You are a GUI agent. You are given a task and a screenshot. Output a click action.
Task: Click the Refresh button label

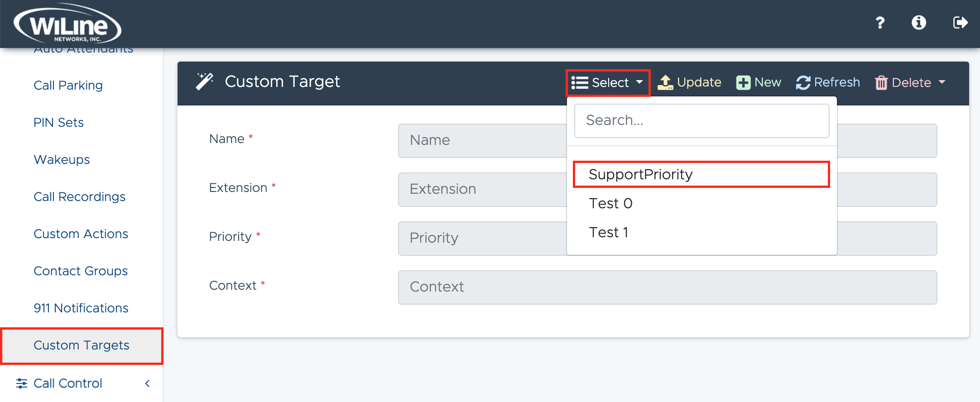pos(837,82)
